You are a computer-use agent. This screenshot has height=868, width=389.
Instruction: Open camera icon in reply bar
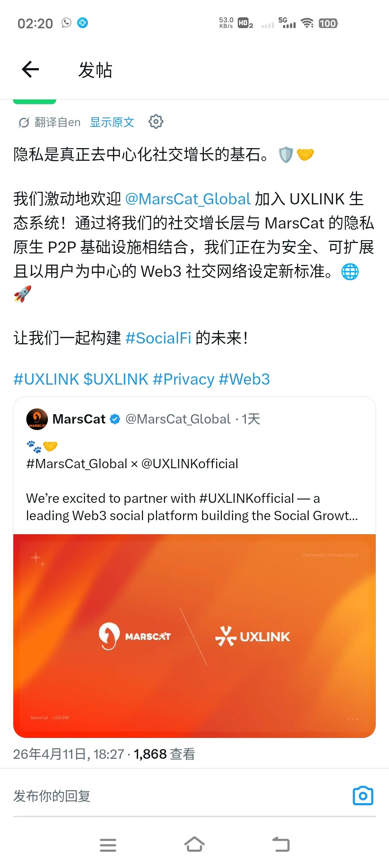[363, 796]
